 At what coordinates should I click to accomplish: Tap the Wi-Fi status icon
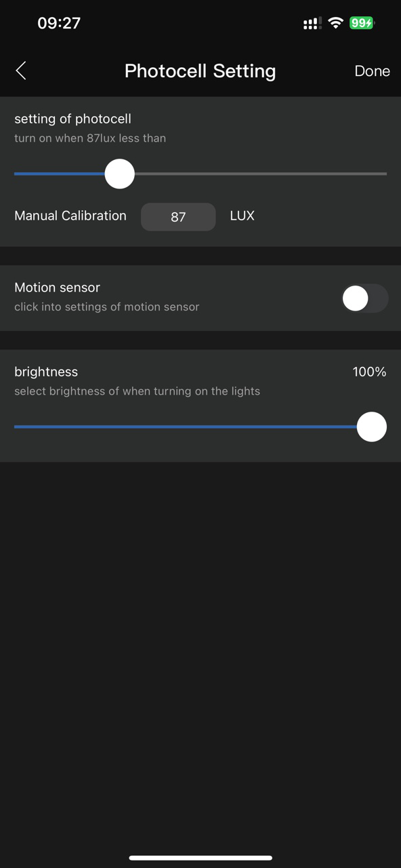[335, 23]
